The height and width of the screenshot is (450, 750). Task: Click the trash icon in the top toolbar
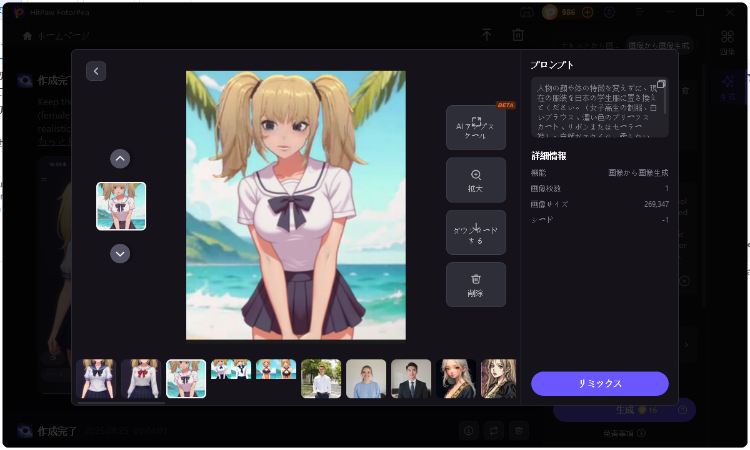tap(518, 35)
